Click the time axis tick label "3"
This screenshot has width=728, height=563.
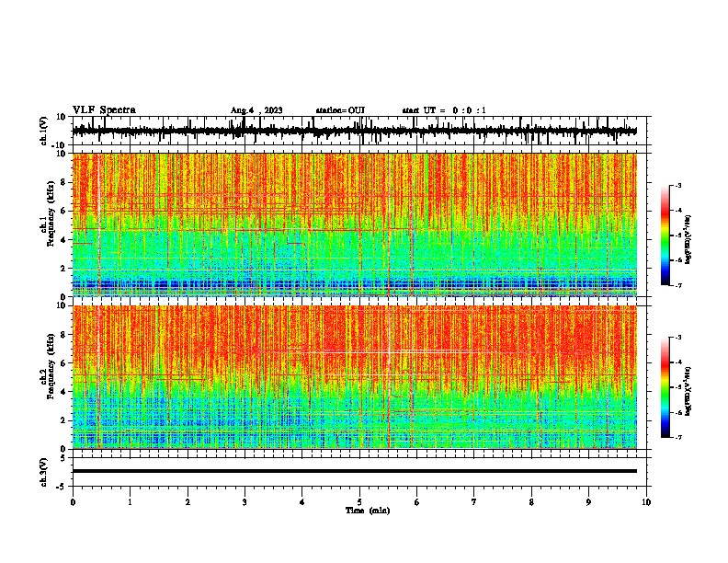(245, 502)
